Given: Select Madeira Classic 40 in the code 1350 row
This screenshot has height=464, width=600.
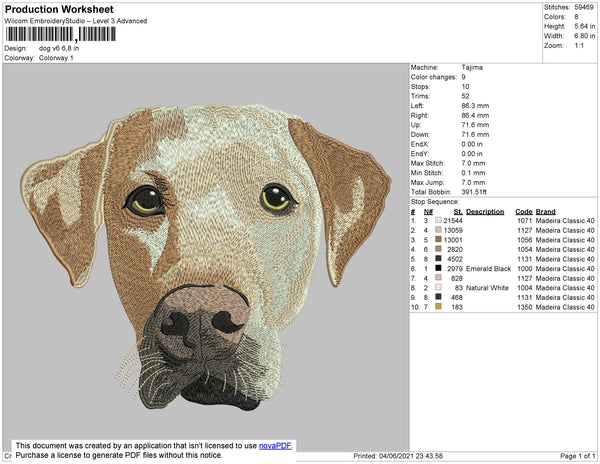Looking at the screenshot, I should point(565,307).
